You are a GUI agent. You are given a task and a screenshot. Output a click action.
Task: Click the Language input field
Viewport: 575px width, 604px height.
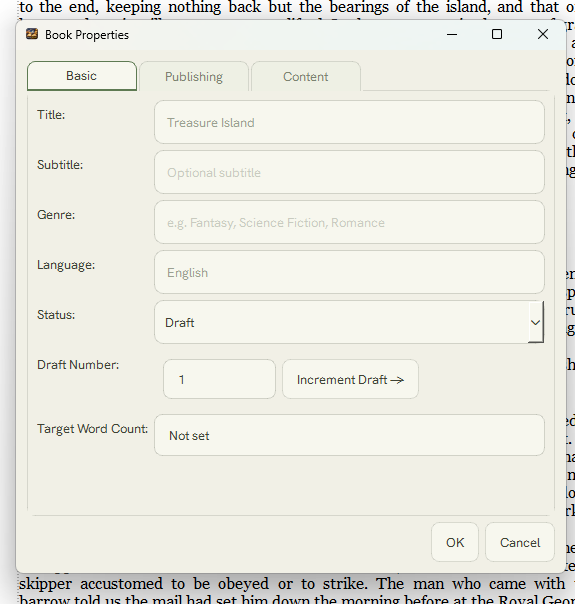point(349,272)
